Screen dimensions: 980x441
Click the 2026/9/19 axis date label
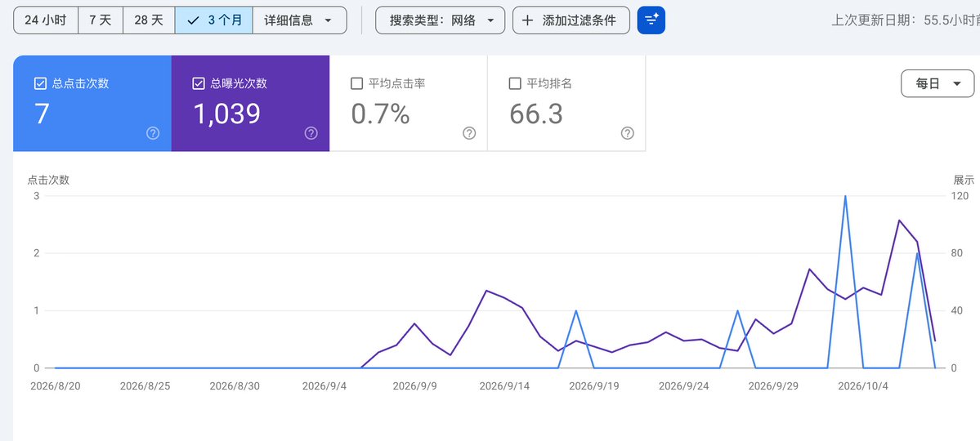(593, 386)
